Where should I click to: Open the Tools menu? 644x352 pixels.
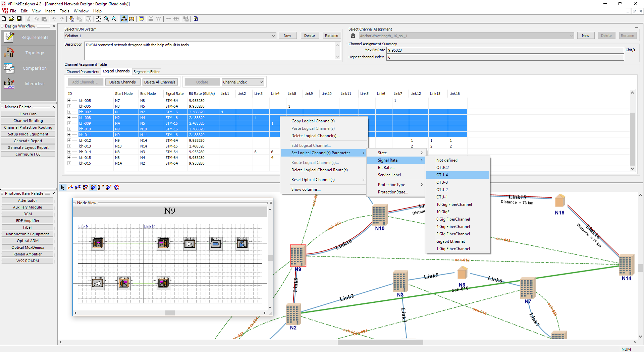64,11
